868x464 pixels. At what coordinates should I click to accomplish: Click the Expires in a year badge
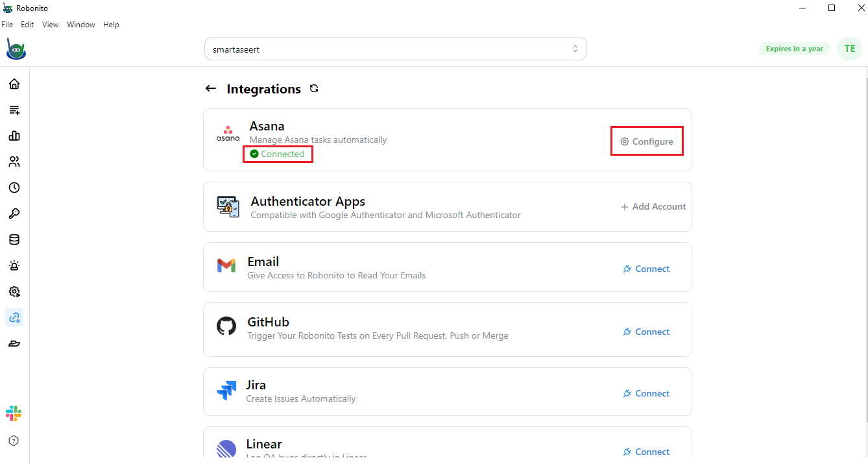(x=795, y=49)
